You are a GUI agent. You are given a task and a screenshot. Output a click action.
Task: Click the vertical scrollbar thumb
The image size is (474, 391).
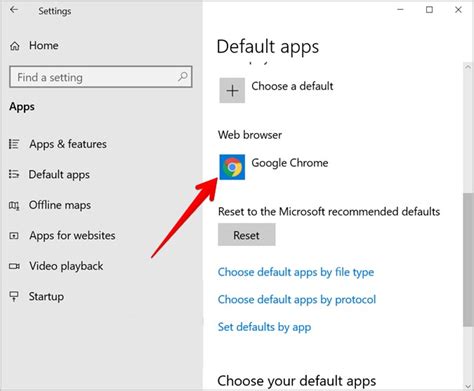(x=468, y=259)
